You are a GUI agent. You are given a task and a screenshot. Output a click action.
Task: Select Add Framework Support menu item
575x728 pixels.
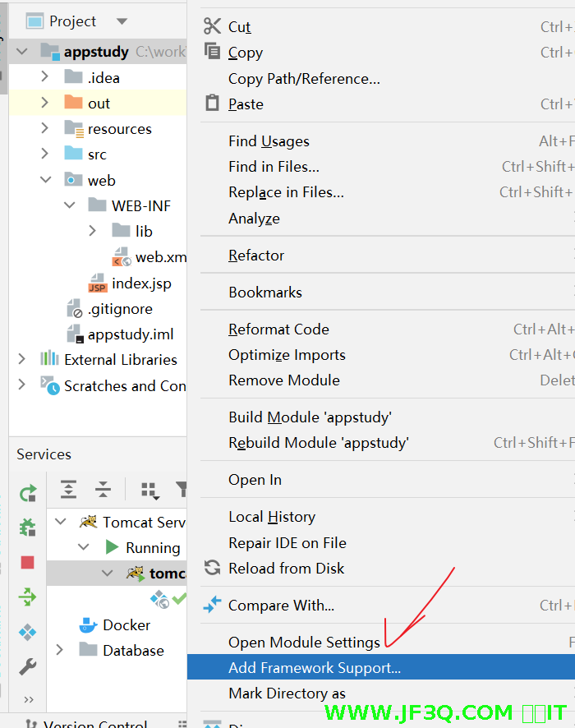[315, 667]
